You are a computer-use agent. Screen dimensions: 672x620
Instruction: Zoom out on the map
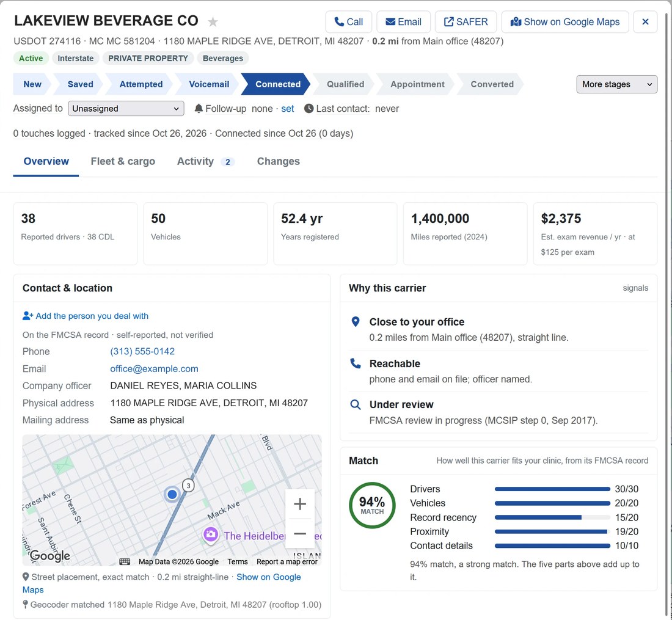tap(299, 533)
